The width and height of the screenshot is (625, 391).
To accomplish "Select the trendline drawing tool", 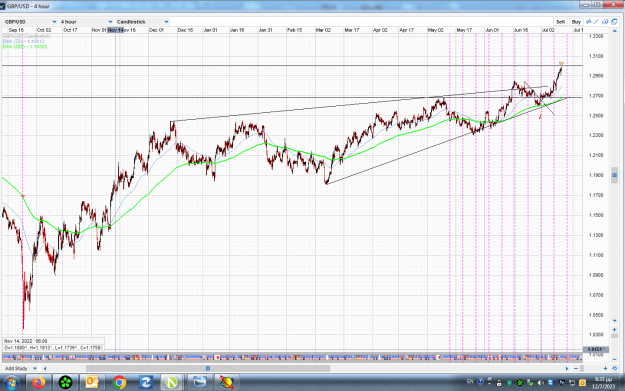I will (x=596, y=22).
